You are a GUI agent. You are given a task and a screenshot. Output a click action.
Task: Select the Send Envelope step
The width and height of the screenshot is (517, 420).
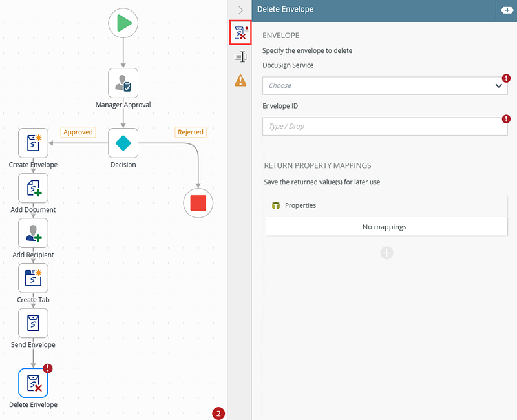pyautogui.click(x=33, y=323)
